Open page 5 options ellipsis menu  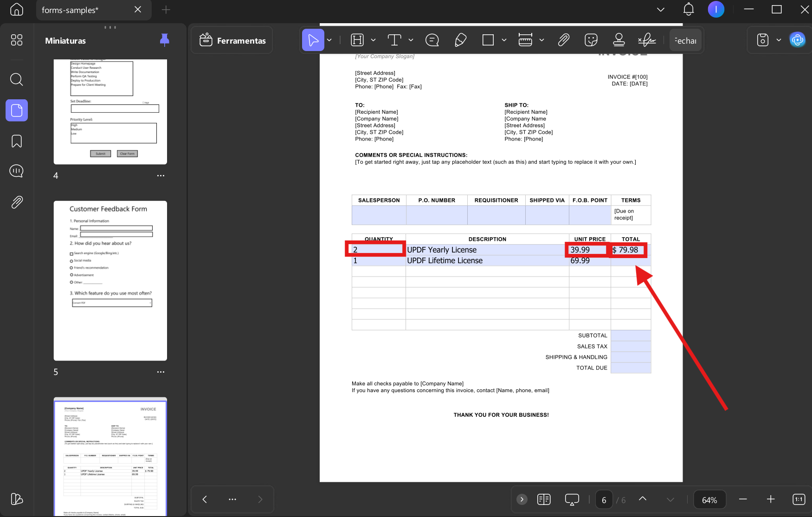coord(161,372)
